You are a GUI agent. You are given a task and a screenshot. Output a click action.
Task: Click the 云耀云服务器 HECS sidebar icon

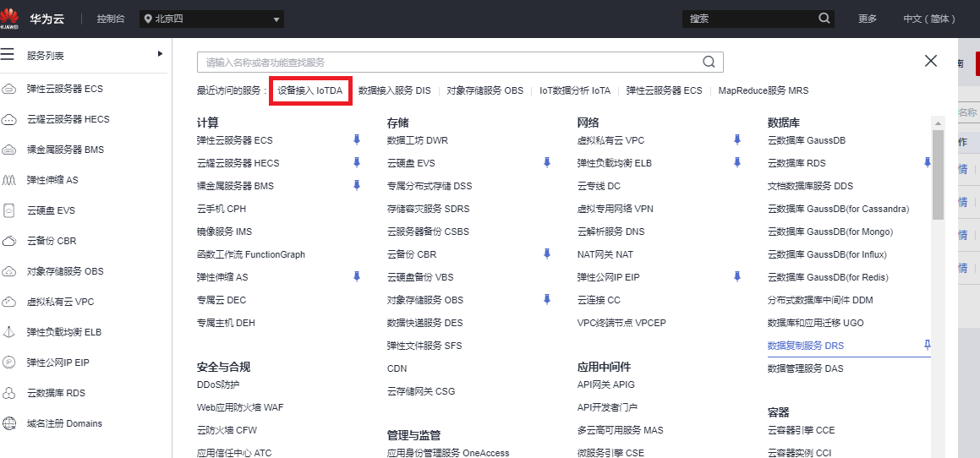(8, 119)
